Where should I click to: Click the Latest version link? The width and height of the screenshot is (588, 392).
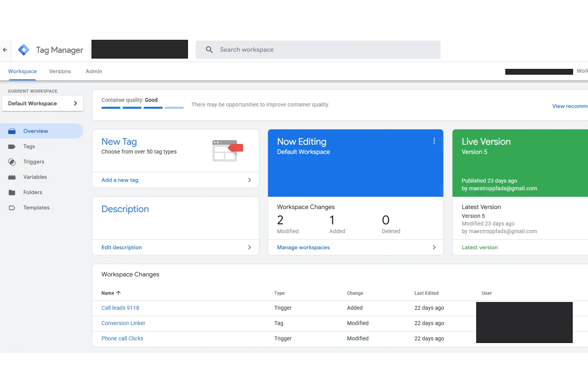click(480, 247)
